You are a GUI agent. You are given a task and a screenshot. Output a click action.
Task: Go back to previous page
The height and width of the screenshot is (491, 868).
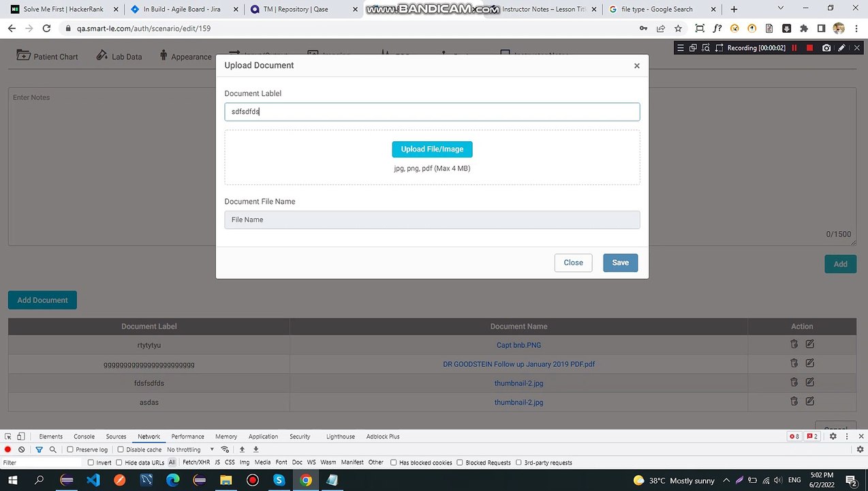[x=12, y=29]
